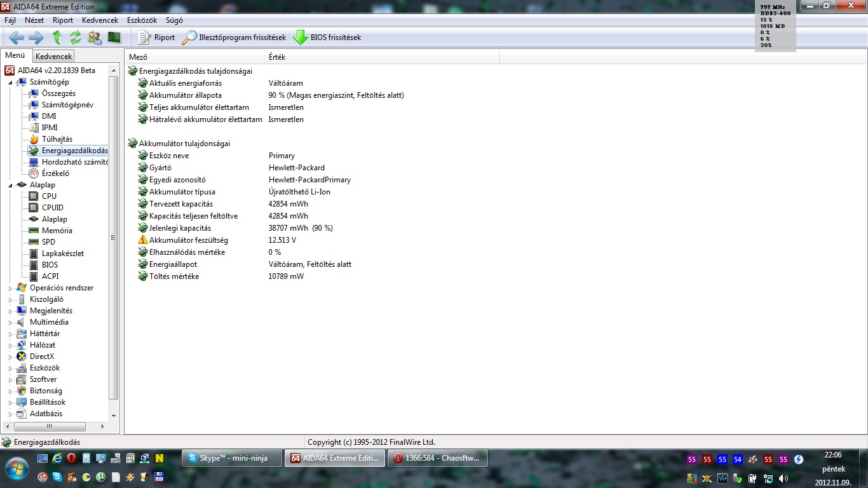
Task: Select the Tervezett kapacitás row
Action: click(223, 204)
